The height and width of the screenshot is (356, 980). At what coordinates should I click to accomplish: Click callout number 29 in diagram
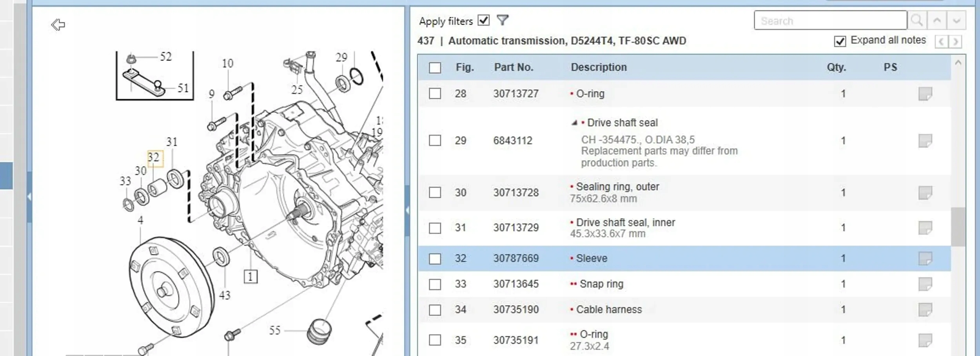pos(341,57)
